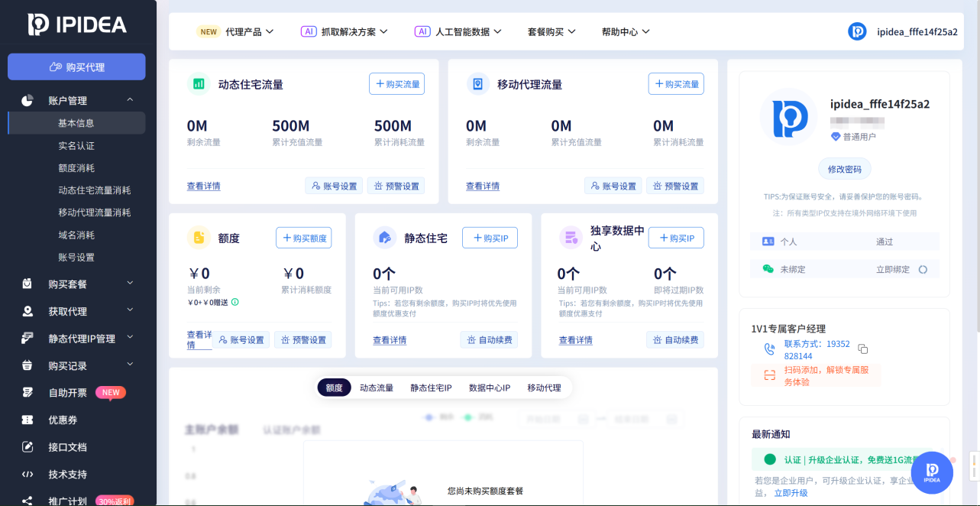
Task: Select the 额度 chart tab
Action: pos(335,388)
